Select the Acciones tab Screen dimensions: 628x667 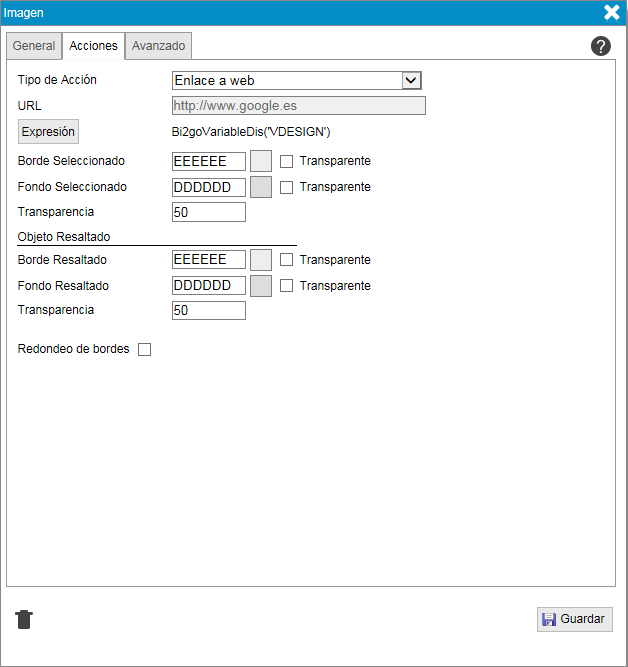(93, 46)
